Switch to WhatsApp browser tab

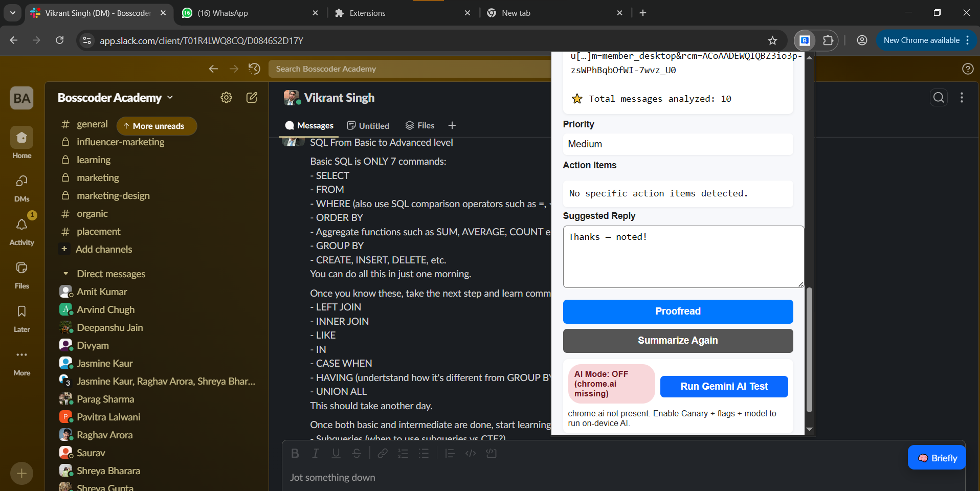(x=250, y=13)
